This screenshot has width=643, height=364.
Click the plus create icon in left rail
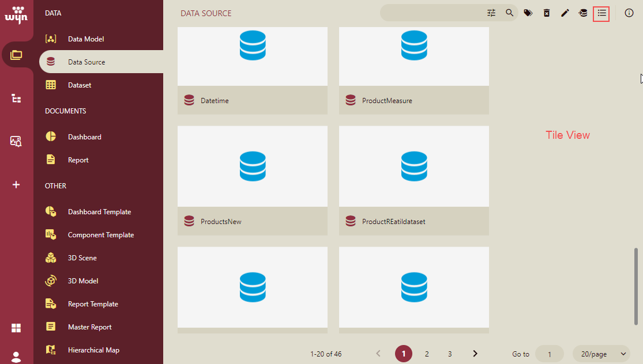pos(16,185)
